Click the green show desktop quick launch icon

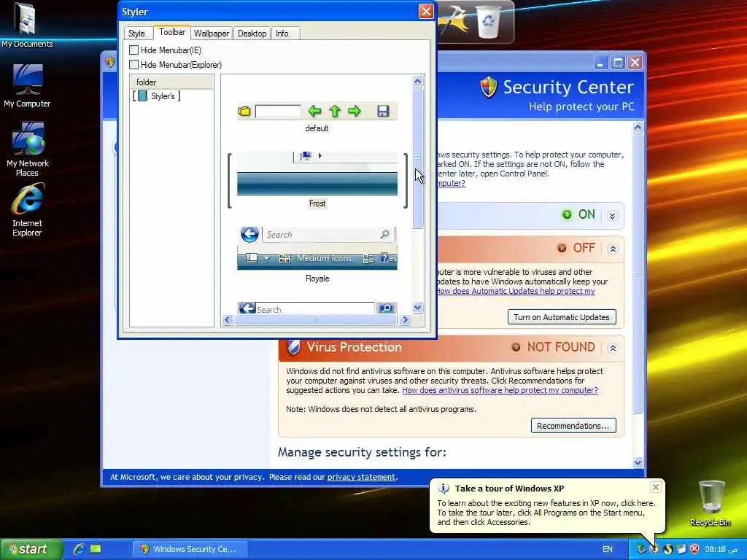click(x=96, y=549)
